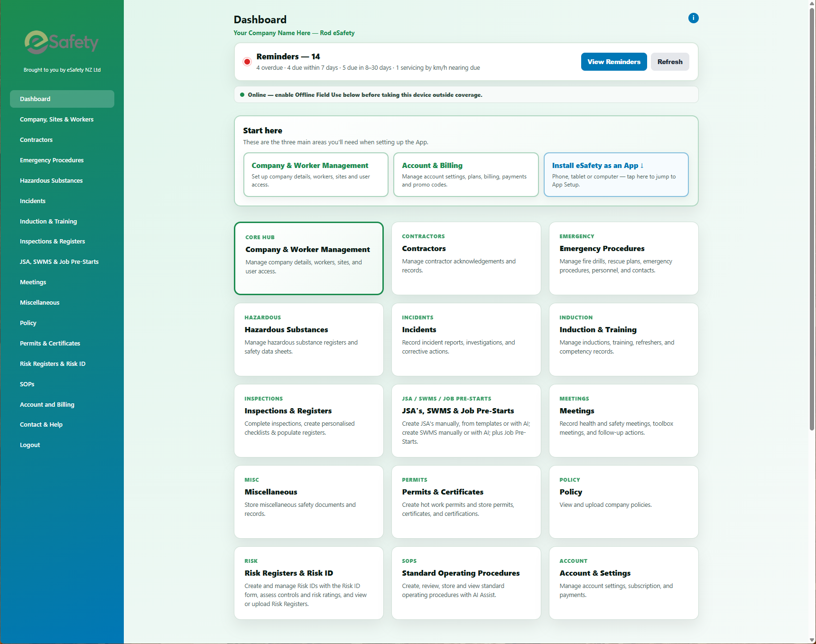Open the Hazardous Substances tile

coord(309,339)
